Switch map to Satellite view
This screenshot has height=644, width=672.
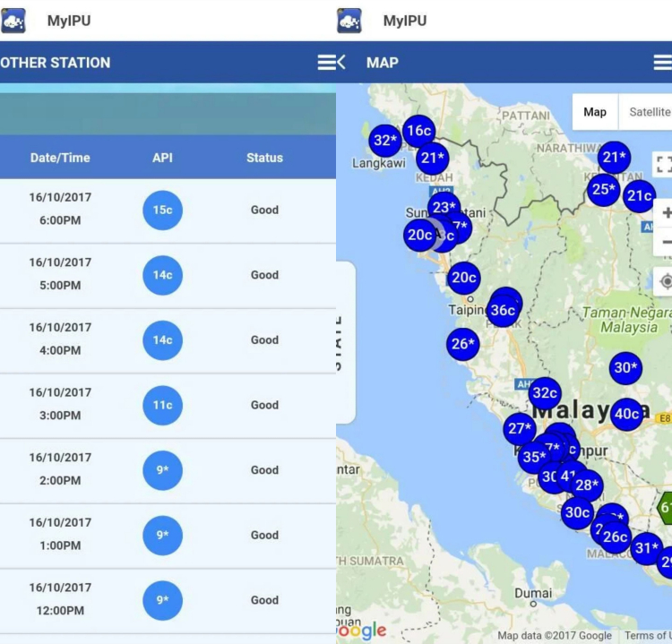click(647, 112)
